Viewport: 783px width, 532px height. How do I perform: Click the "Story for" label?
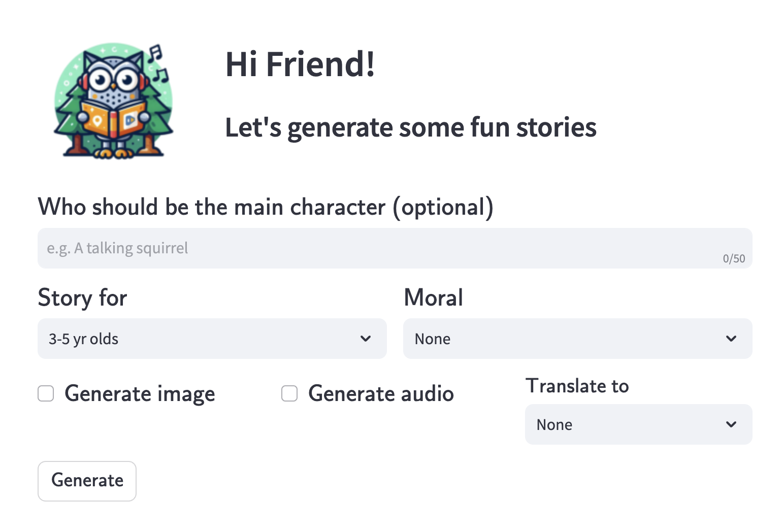(82, 298)
